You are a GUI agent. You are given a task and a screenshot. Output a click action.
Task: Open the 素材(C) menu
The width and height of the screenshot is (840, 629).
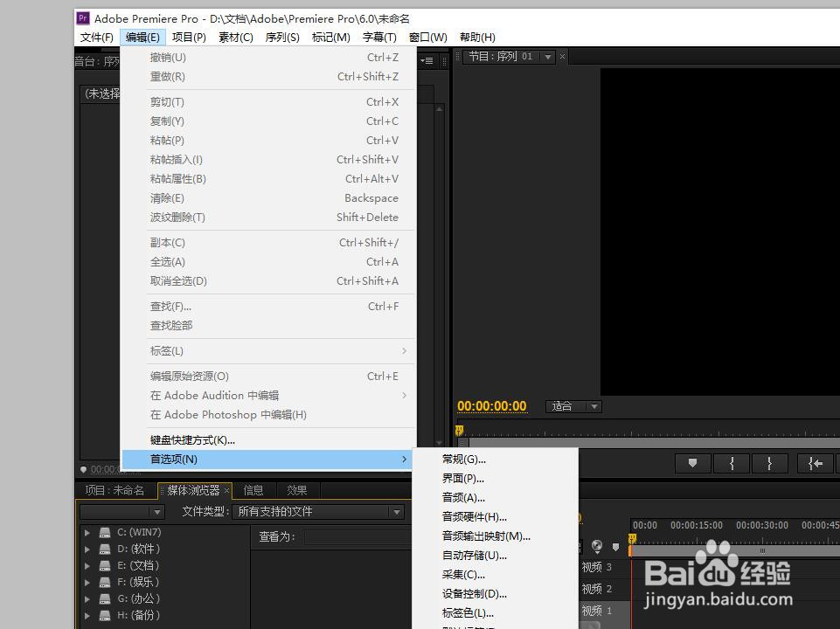click(236, 37)
